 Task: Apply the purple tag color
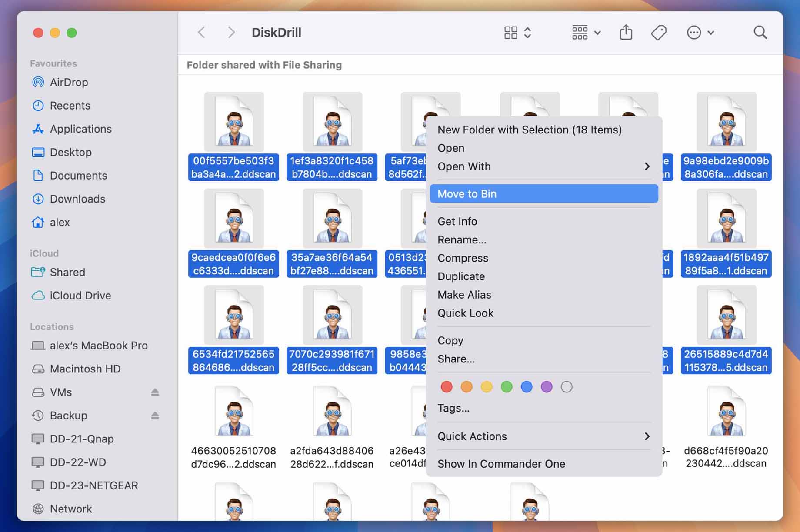[547, 387]
